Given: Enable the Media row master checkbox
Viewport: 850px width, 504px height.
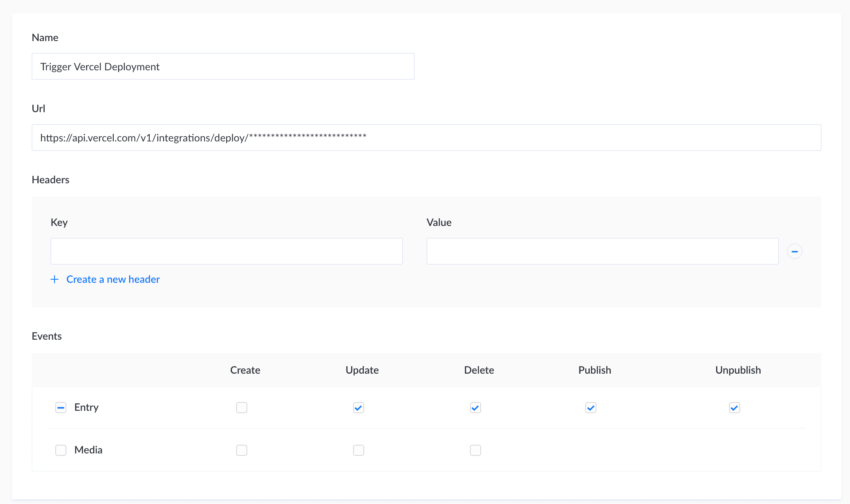Looking at the screenshot, I should (x=61, y=450).
